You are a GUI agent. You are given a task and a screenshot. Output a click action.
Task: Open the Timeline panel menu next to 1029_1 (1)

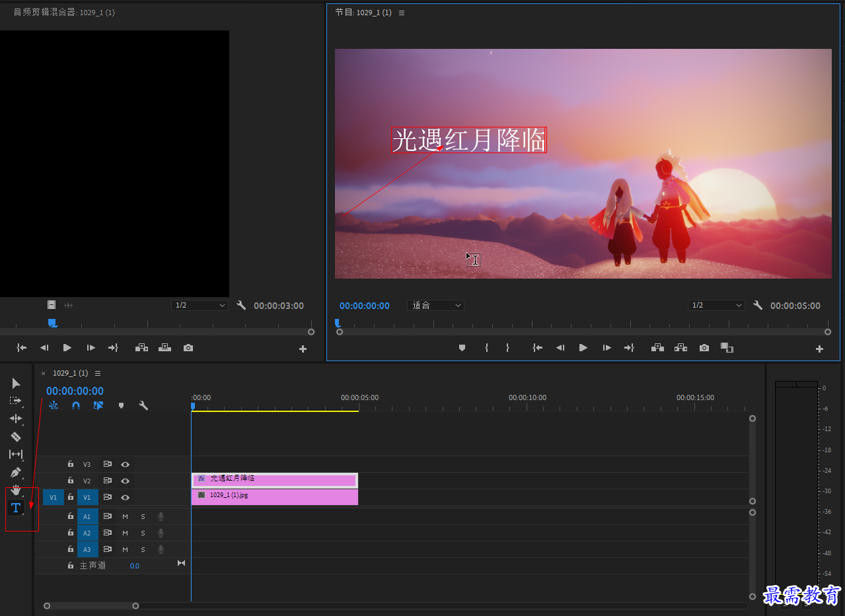pos(98,373)
